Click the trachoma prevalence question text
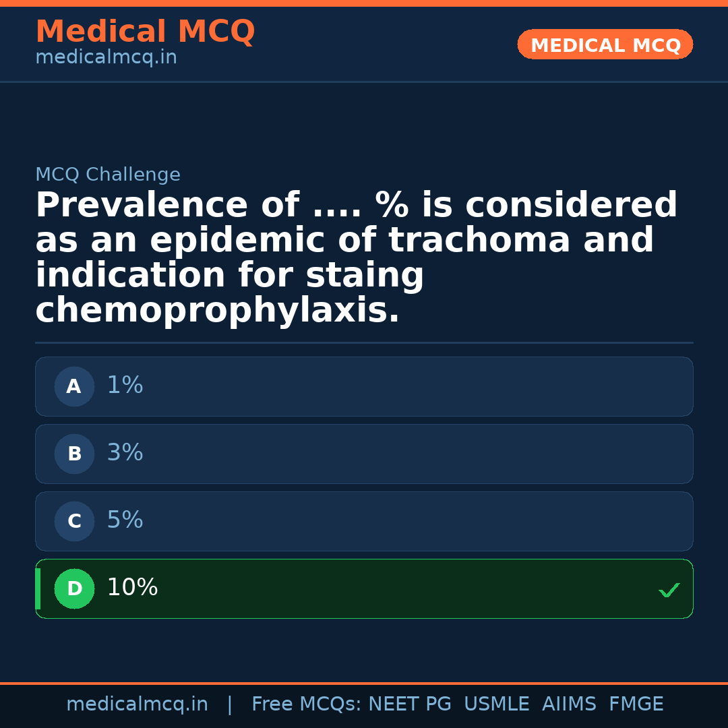The image size is (728, 728). point(356,258)
